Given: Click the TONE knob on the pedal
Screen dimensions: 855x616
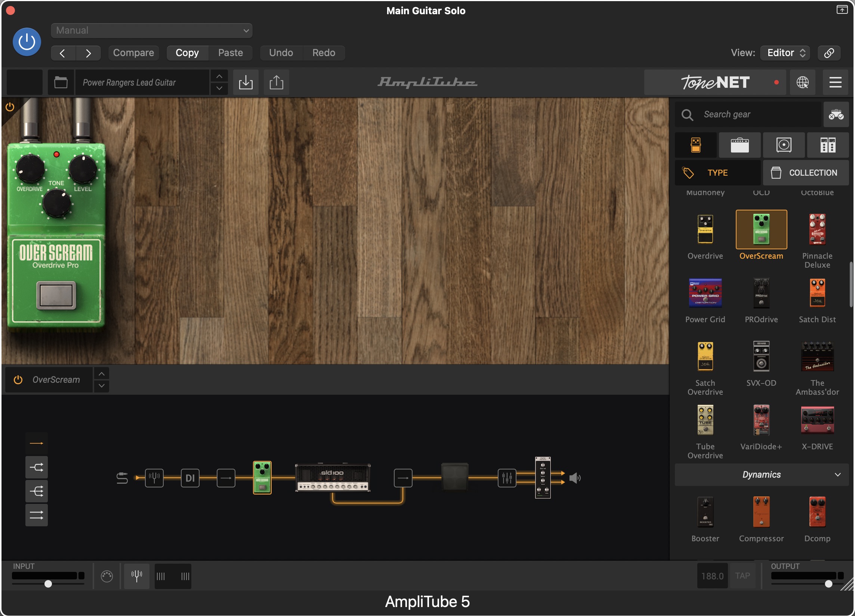Looking at the screenshot, I should [56, 204].
